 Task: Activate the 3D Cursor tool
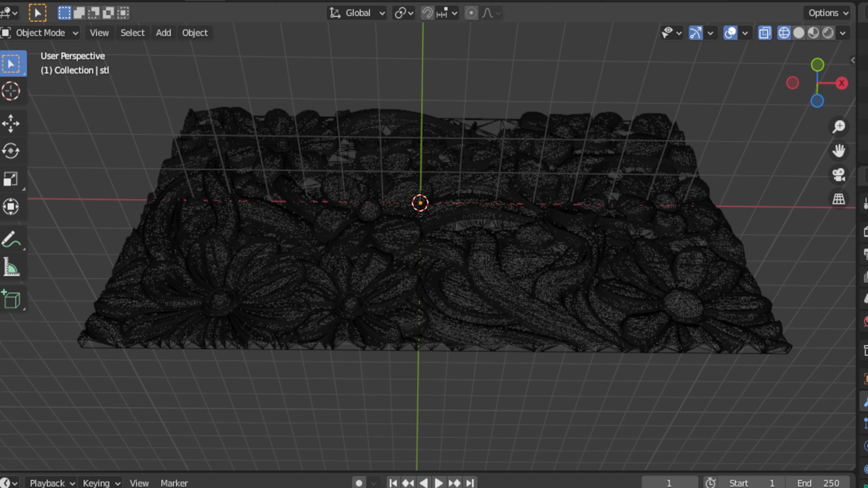11,91
